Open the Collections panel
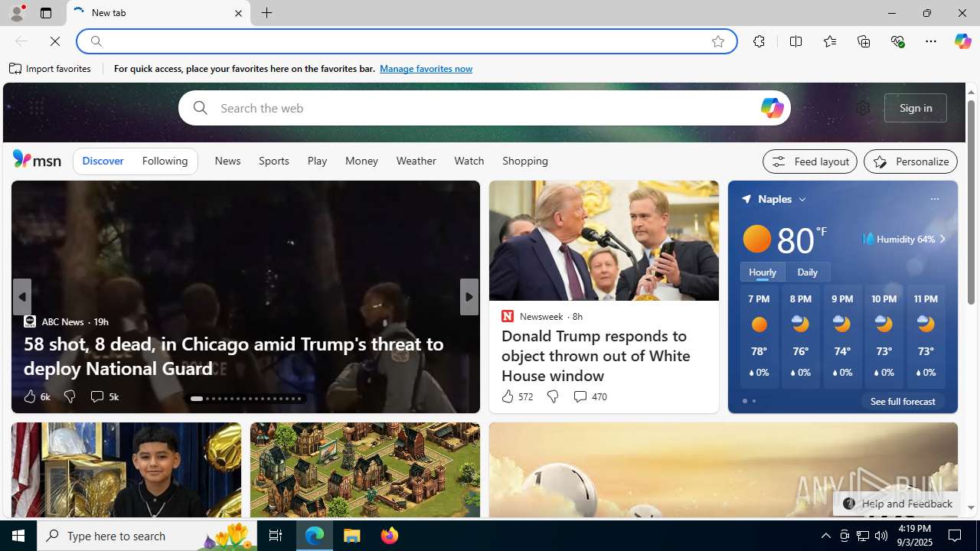 coord(864,41)
